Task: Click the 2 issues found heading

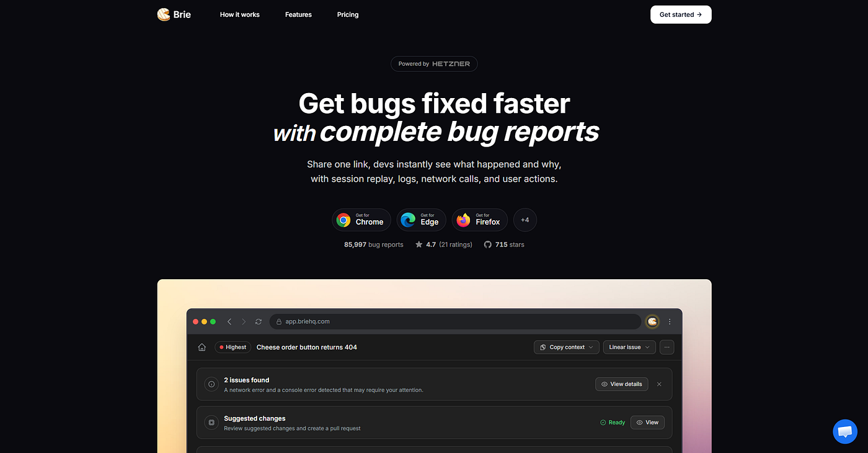Action: pyautogui.click(x=247, y=380)
